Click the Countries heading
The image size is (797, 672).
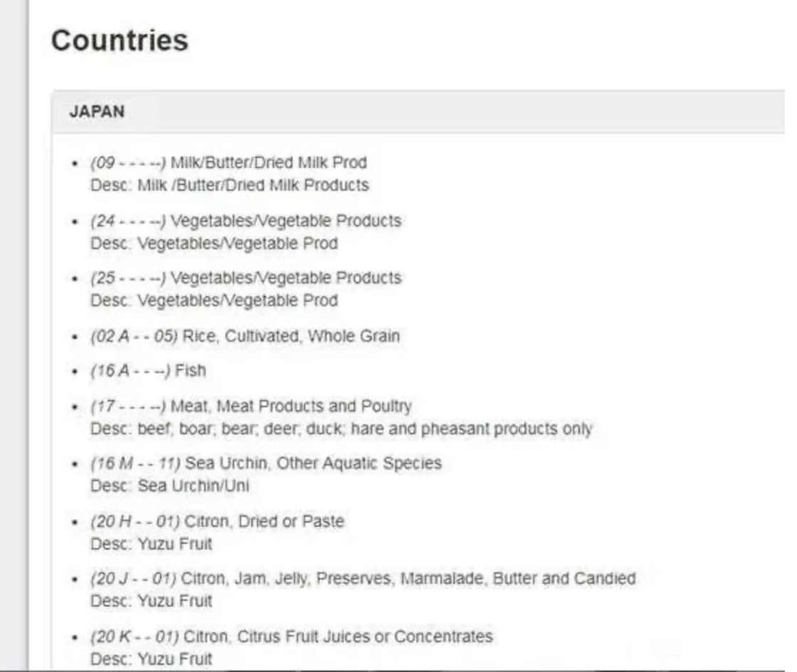[x=120, y=41]
